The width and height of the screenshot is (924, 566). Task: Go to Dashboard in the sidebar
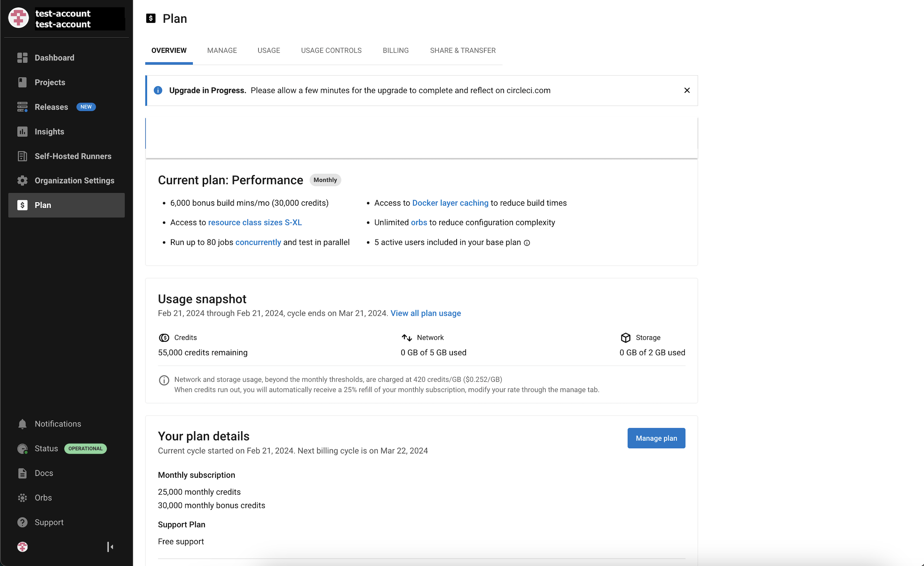tap(66, 58)
